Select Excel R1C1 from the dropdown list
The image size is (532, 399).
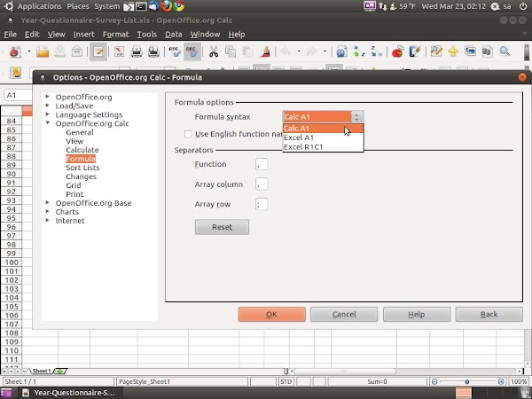(323, 147)
